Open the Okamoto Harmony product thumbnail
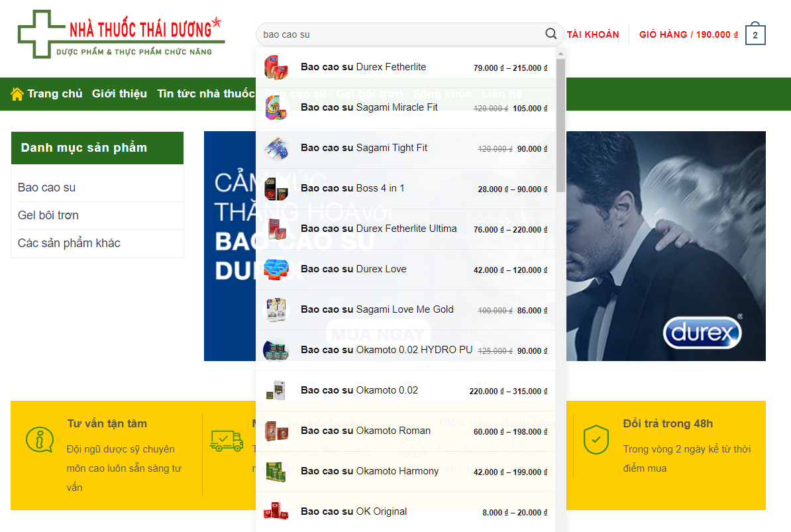The width and height of the screenshot is (791, 532). tap(276, 472)
